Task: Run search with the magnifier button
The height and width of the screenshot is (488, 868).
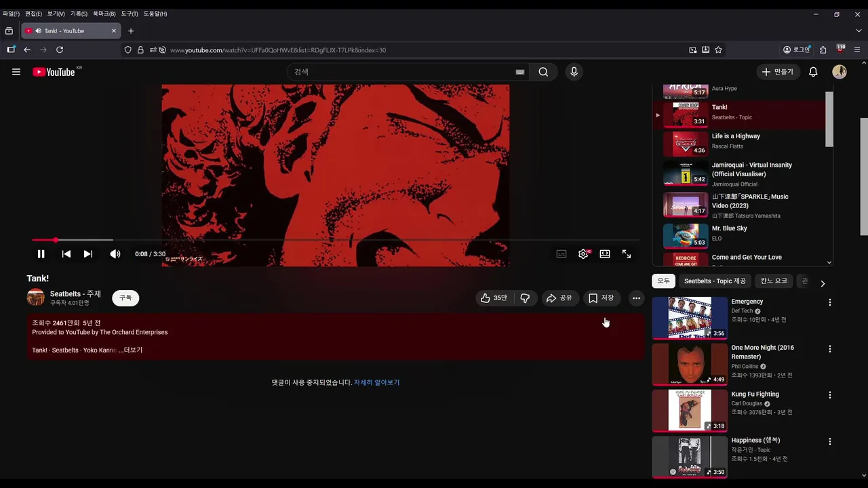Action: [x=543, y=72]
